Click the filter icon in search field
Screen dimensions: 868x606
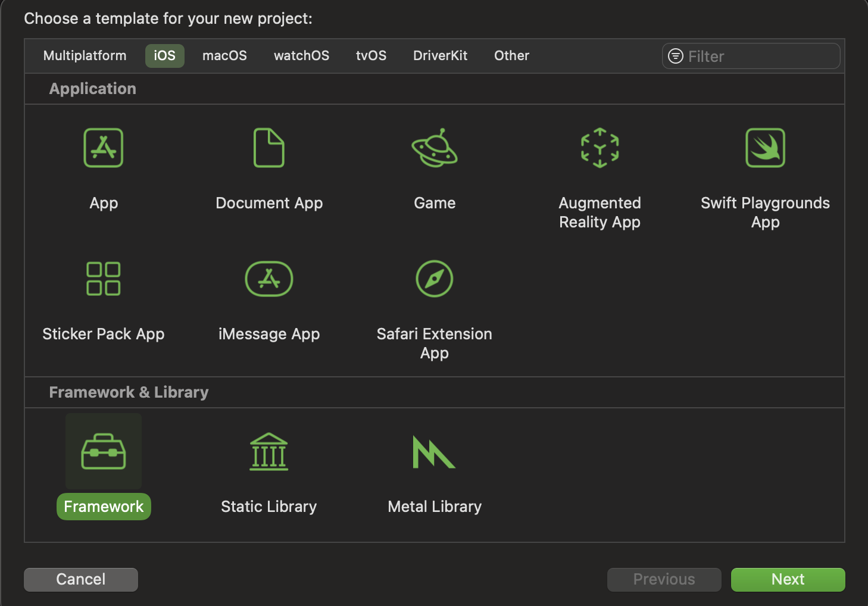676,56
